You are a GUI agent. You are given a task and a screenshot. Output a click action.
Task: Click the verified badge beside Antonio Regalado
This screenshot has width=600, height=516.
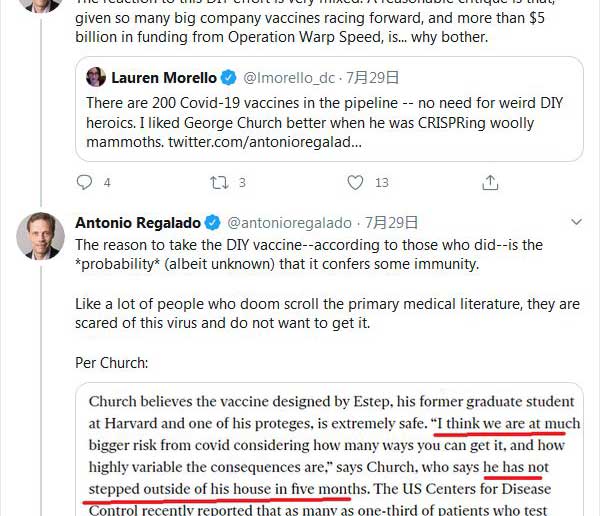[x=213, y=222]
